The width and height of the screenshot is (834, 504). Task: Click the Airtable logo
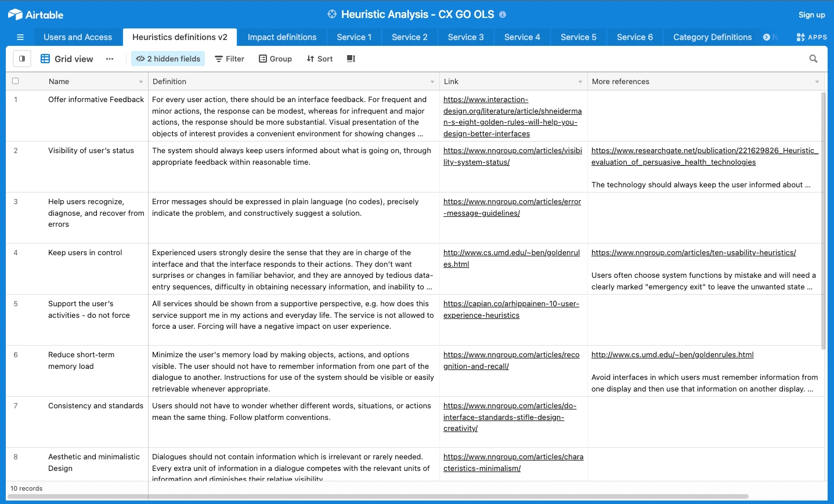click(35, 14)
